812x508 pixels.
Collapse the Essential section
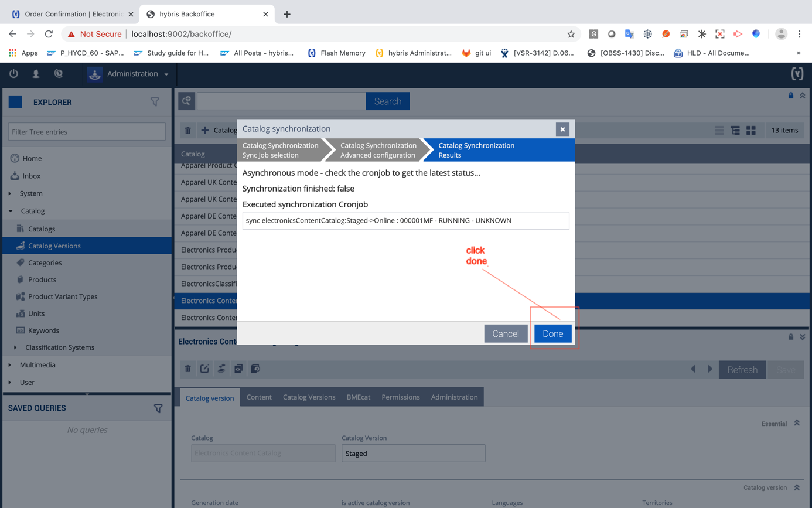pyautogui.click(x=797, y=423)
